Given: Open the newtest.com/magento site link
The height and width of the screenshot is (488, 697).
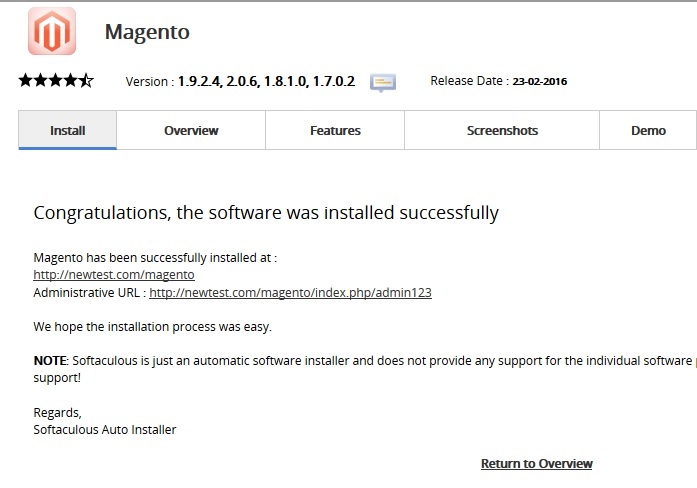Looking at the screenshot, I should pyautogui.click(x=114, y=275).
